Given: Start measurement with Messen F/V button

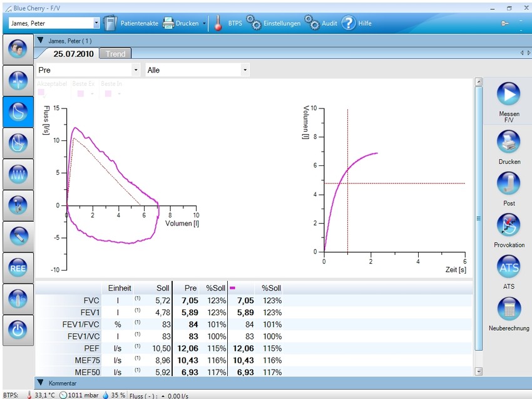Looking at the screenshot, I should pos(509,95).
